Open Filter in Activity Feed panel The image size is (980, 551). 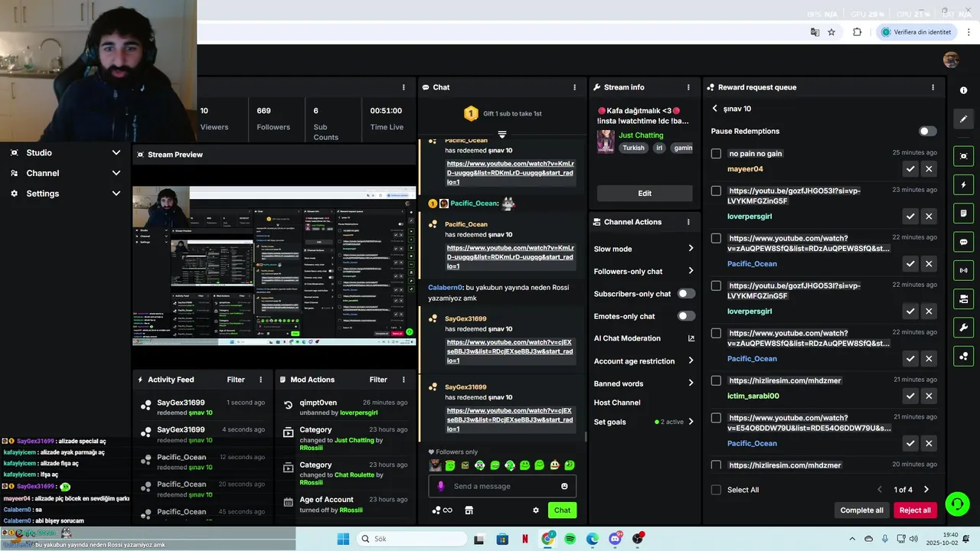coord(236,380)
